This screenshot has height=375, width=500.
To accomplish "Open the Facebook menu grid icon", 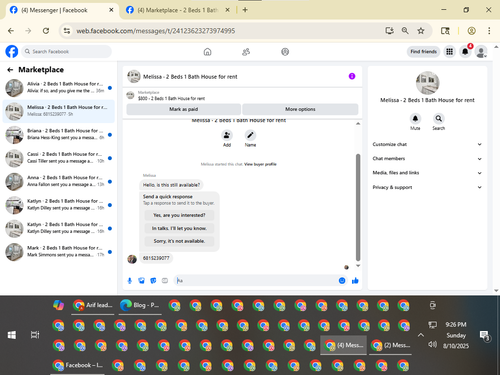I will [x=449, y=52].
